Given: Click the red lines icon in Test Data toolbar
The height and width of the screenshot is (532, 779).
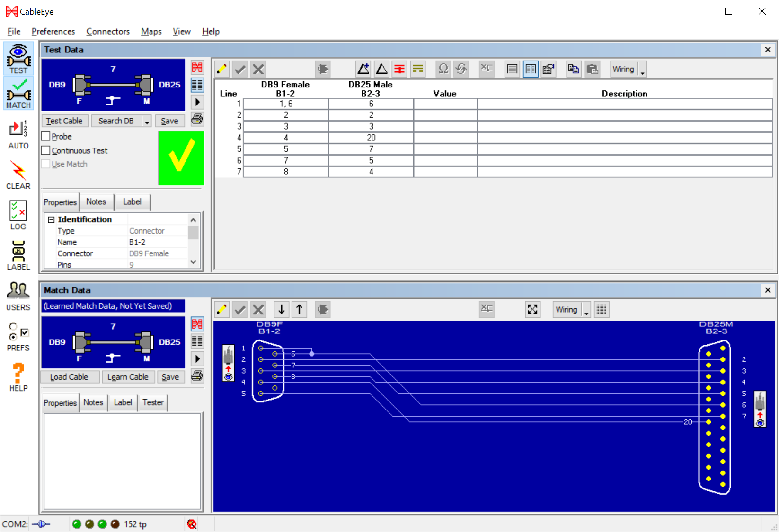Looking at the screenshot, I should [x=399, y=69].
